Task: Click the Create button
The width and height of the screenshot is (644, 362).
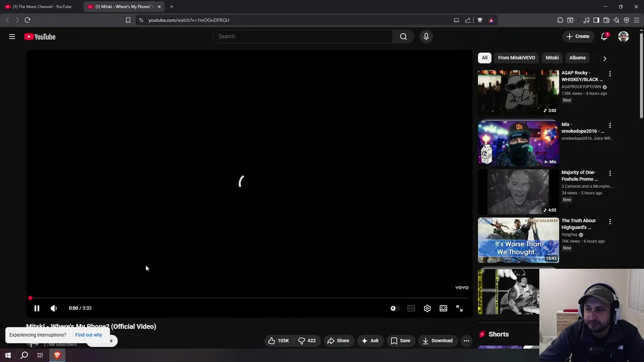Action: click(x=578, y=36)
